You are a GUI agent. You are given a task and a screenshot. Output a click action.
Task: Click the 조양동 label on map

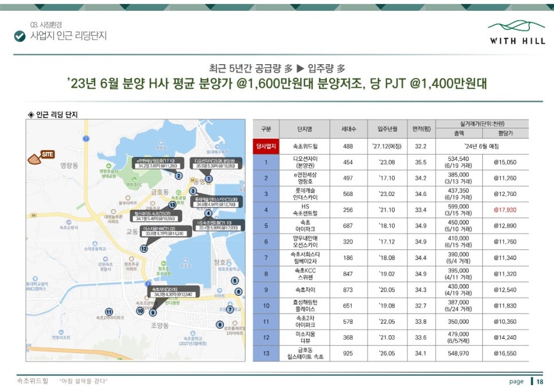(x=159, y=326)
